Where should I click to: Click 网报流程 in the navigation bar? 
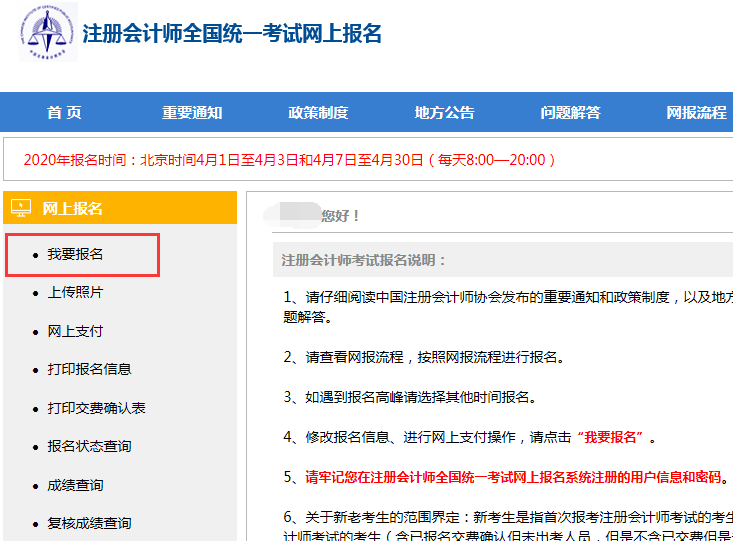tap(696, 113)
